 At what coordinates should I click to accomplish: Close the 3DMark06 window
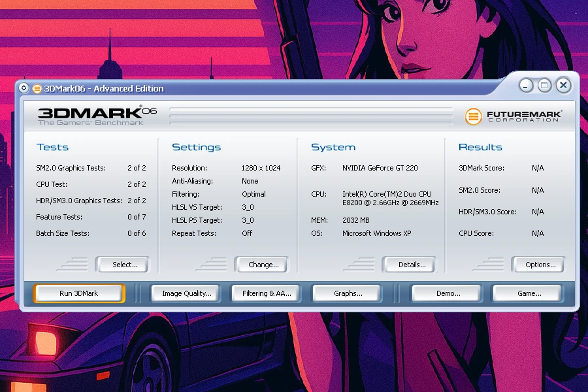[563, 86]
